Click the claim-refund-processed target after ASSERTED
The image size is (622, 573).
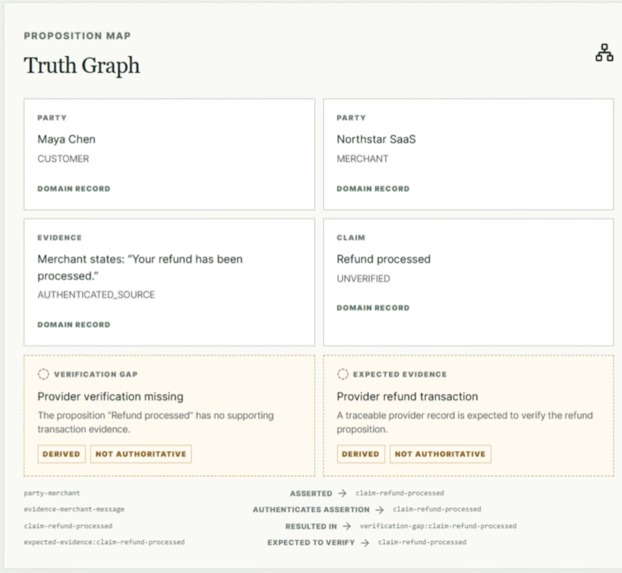[399, 493]
